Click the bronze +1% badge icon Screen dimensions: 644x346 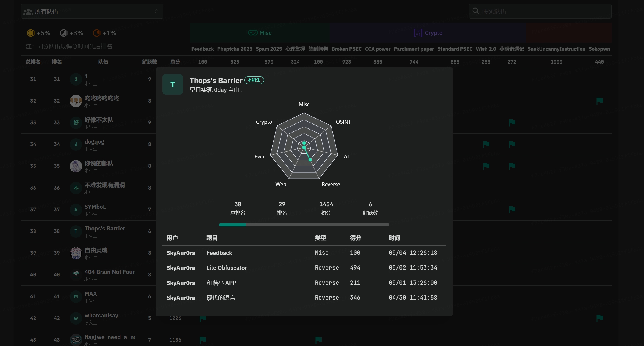pos(96,33)
